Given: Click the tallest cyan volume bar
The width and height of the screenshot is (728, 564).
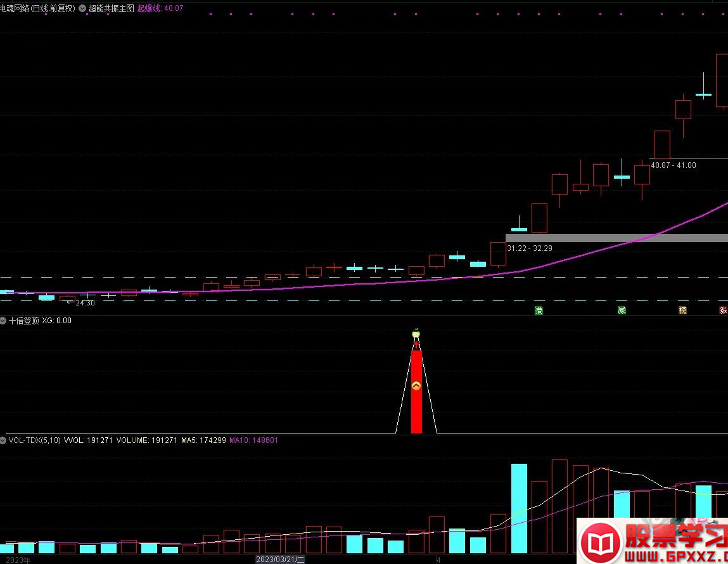Looking at the screenshot, I should point(519,508).
